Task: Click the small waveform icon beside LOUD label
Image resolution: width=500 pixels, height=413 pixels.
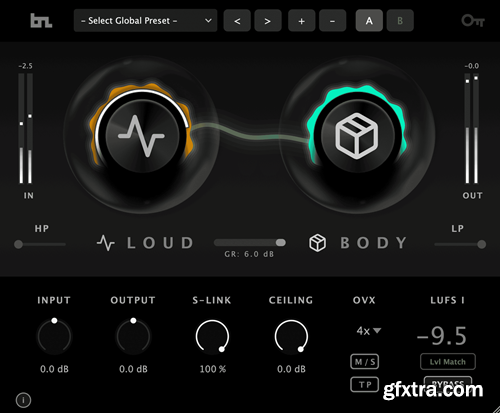Action: 106,243
